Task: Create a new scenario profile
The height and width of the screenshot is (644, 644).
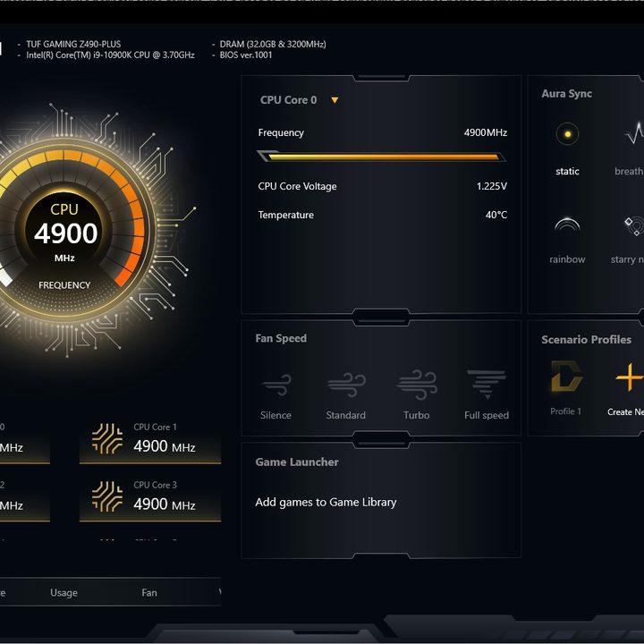Action: [x=629, y=377]
